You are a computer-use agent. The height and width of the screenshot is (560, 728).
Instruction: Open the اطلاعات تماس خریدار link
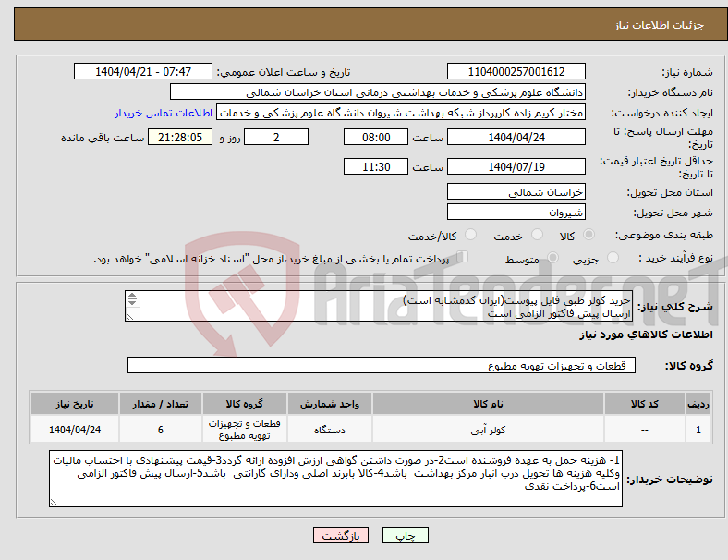coord(164,113)
